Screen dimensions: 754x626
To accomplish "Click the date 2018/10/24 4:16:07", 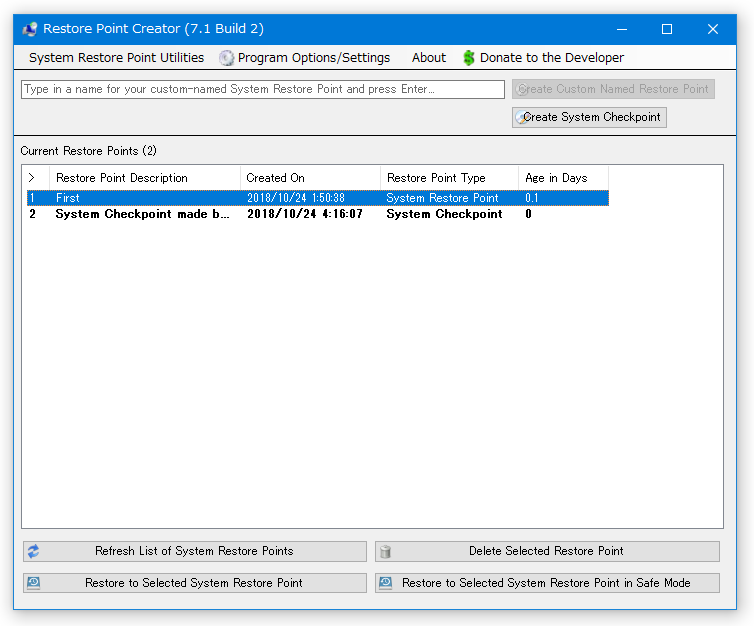I will click(x=305, y=214).
